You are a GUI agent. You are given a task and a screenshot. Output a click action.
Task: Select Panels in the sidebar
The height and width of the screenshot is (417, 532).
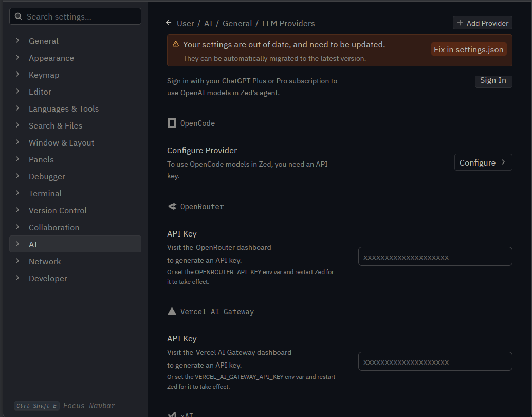click(x=75, y=159)
